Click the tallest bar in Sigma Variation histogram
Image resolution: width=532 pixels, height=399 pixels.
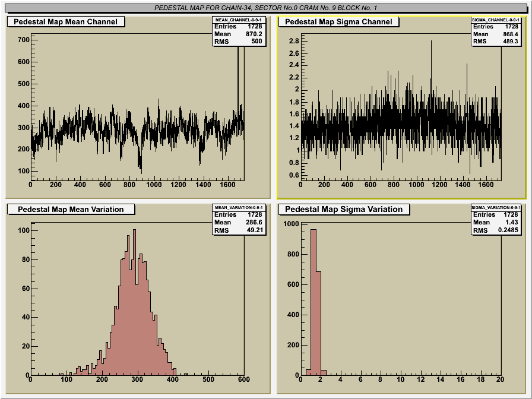[x=313, y=302]
